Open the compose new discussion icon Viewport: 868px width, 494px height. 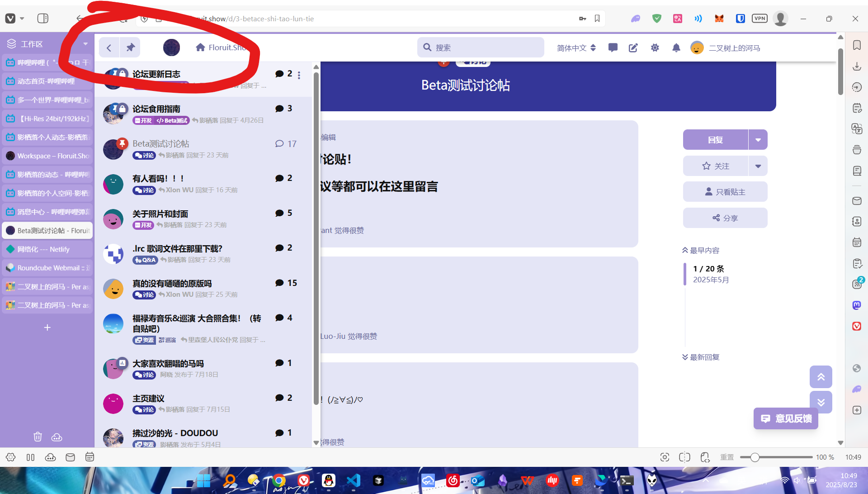tap(633, 48)
